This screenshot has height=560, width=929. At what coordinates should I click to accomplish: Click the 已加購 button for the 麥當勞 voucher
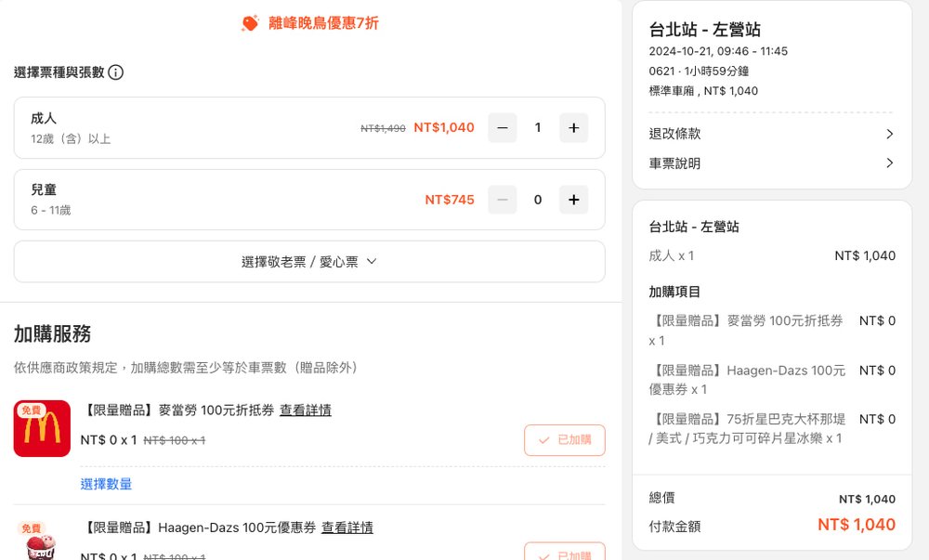(564, 440)
